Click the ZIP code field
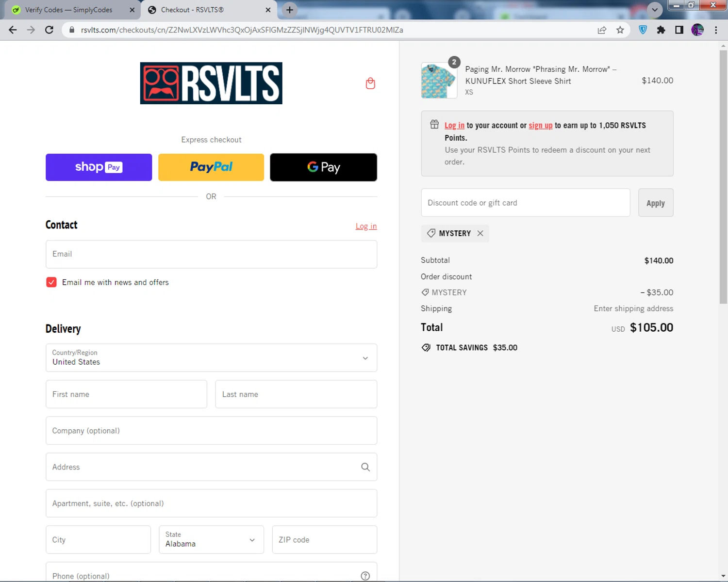 point(324,540)
